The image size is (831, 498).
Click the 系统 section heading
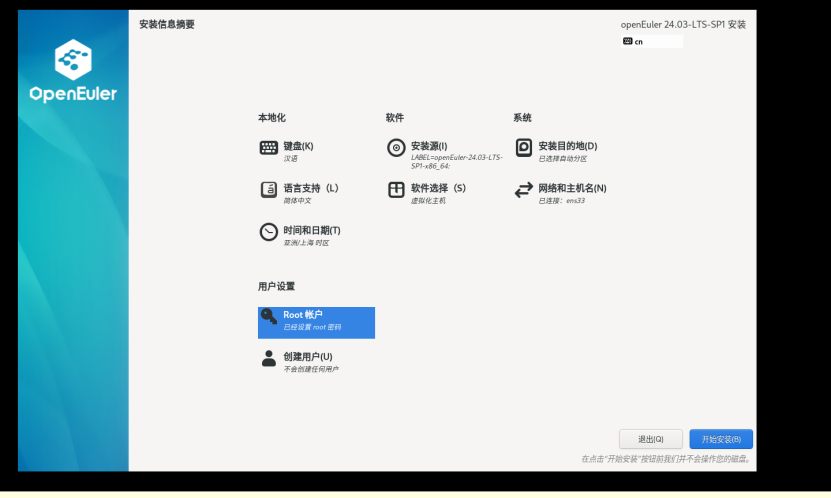pyautogui.click(x=523, y=118)
